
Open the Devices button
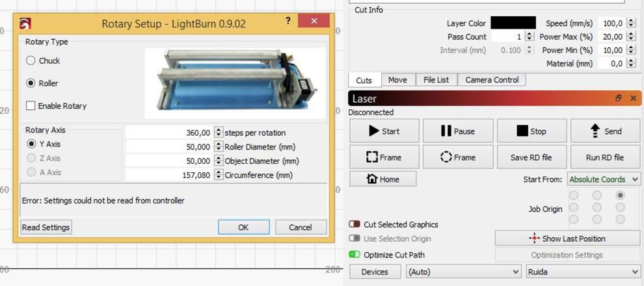coord(375,272)
